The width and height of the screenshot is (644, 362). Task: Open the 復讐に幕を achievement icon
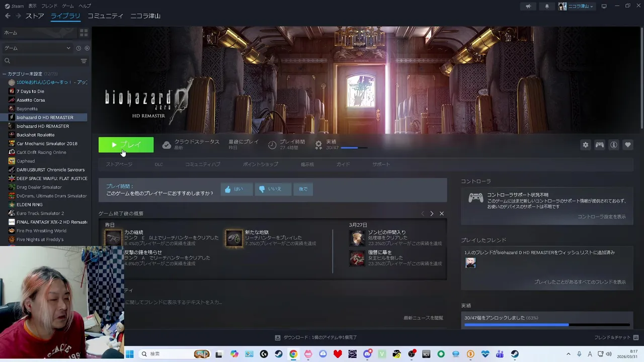point(357,258)
